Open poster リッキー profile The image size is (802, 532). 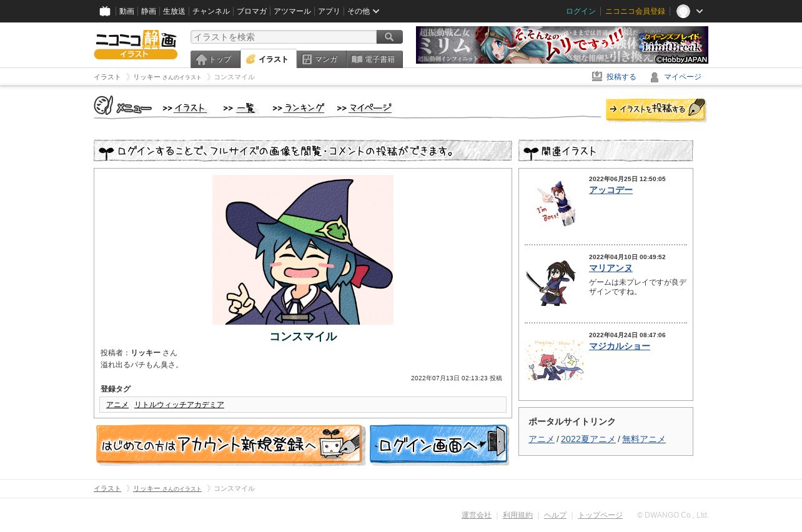tap(146, 353)
